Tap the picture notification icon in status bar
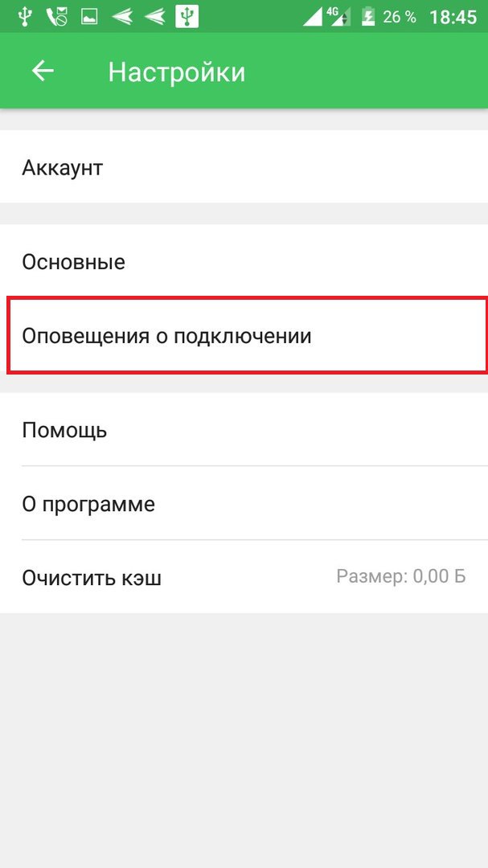The height and width of the screenshot is (868, 488). coord(88,16)
